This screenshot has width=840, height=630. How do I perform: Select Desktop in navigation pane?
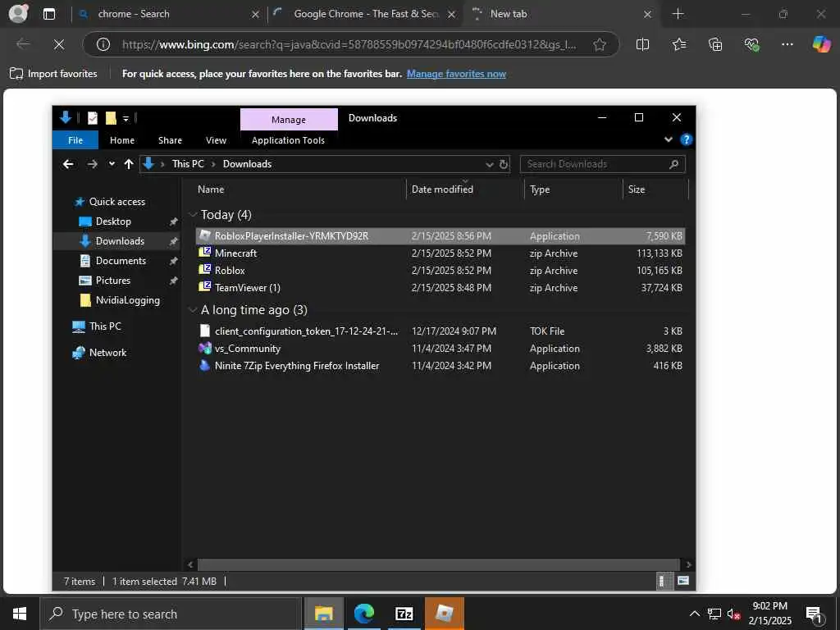click(x=112, y=221)
